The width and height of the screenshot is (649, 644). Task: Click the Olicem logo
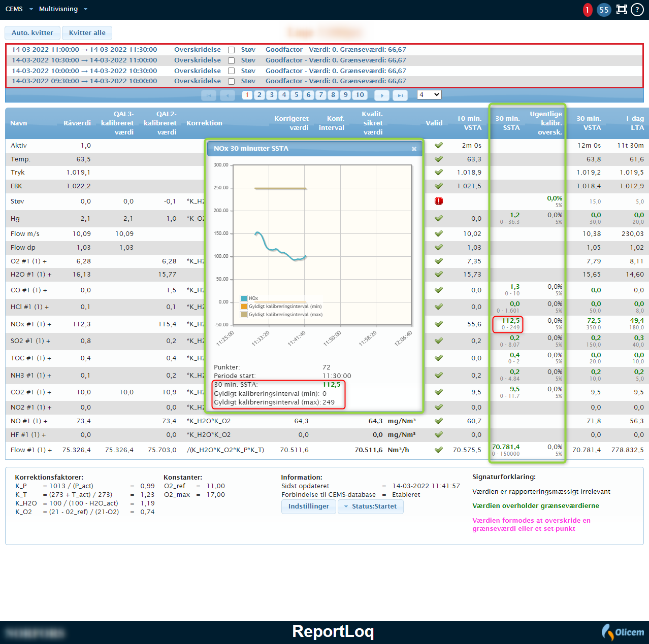[x=623, y=632]
